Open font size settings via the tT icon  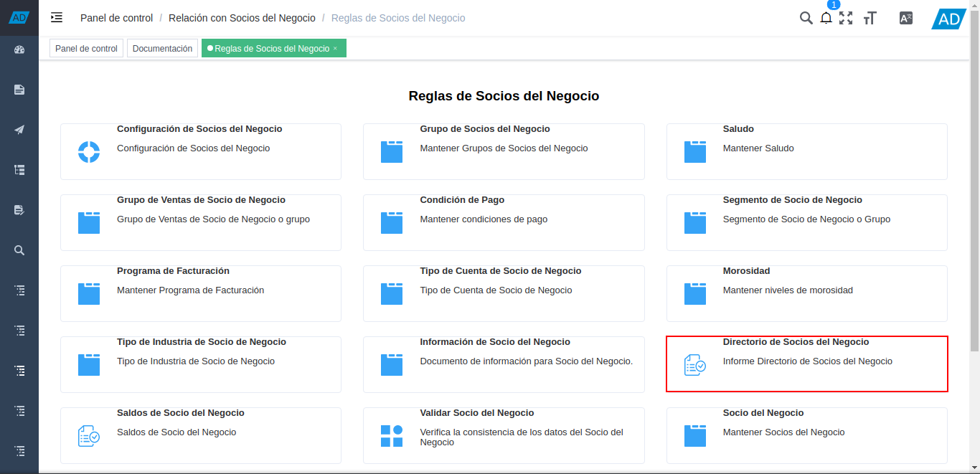(870, 19)
